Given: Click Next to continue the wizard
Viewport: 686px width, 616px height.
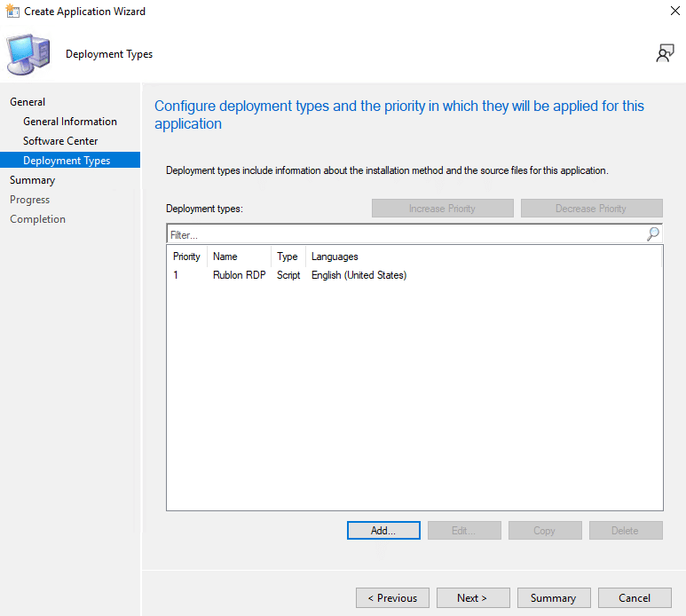Looking at the screenshot, I should (471, 598).
